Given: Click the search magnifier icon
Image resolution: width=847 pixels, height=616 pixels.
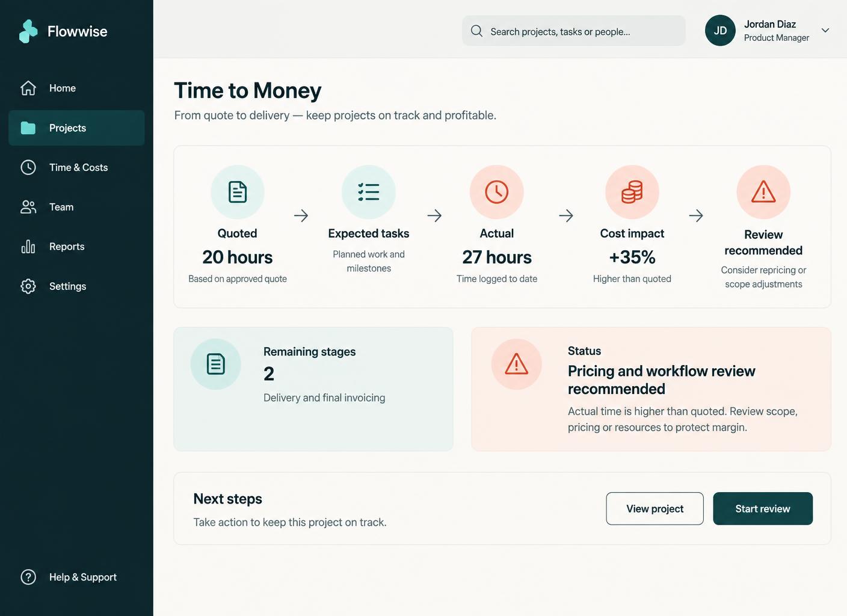Looking at the screenshot, I should [x=476, y=31].
